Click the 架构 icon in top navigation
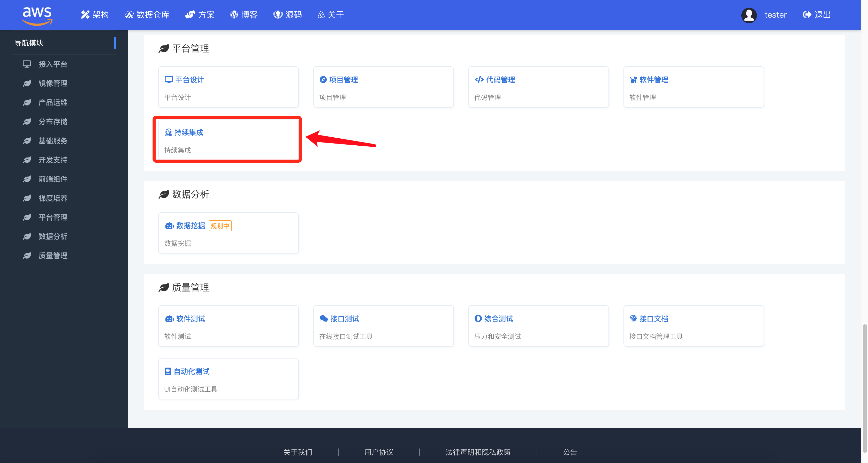 85,15
